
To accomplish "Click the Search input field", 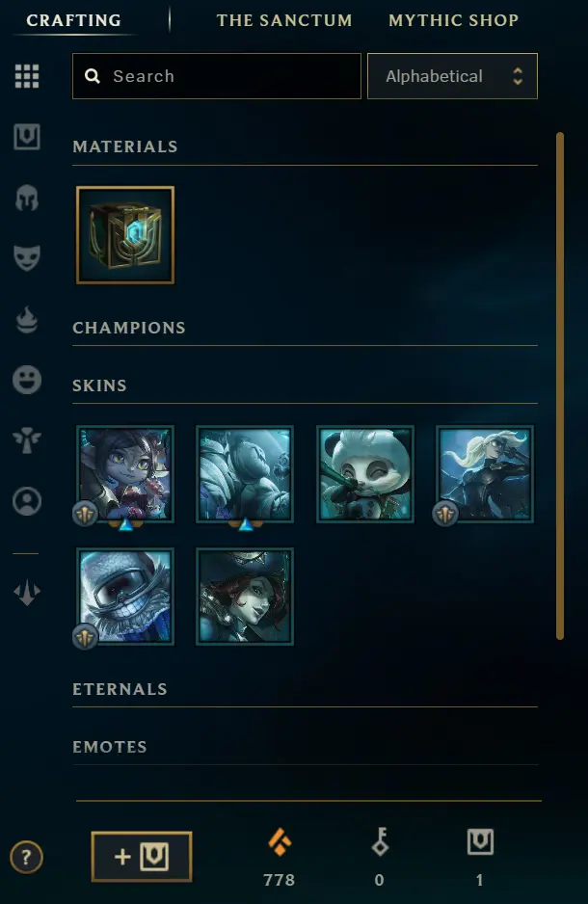I will pos(217,76).
